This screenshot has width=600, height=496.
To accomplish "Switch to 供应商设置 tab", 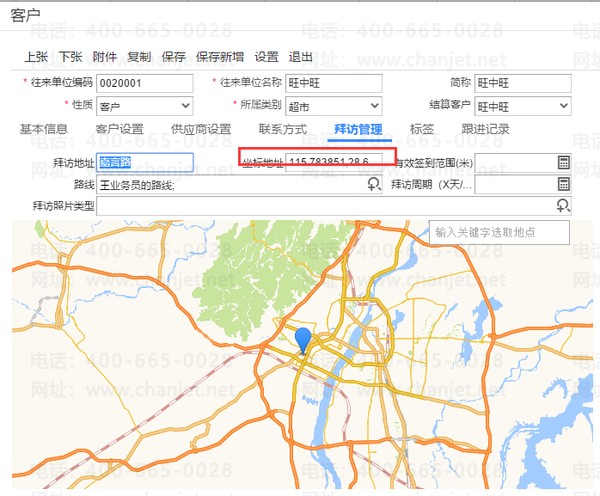I will click(201, 129).
